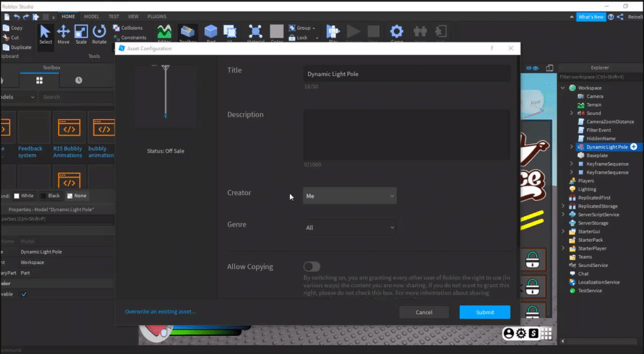Switch to the TEST ribbon tab
The image size is (644, 354).
point(114,17)
